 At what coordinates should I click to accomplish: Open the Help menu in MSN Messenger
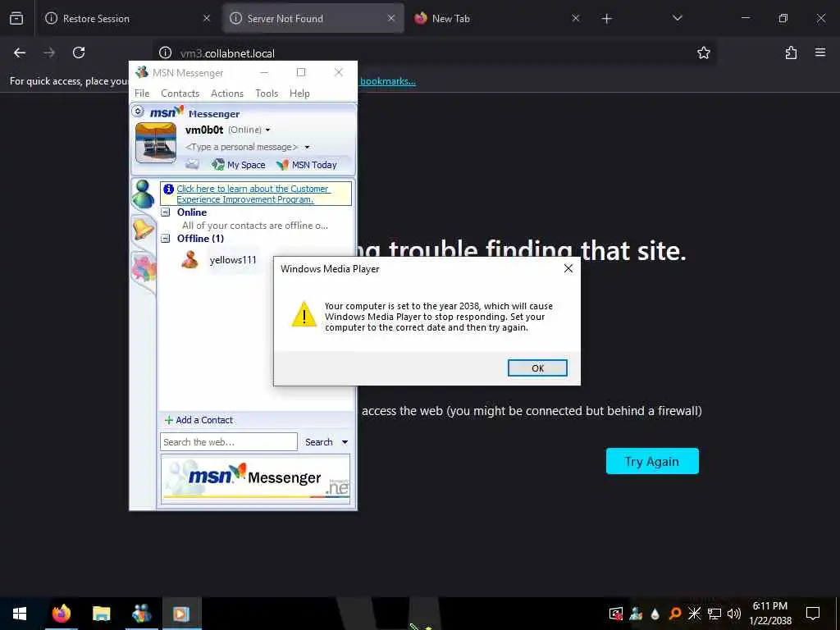click(x=299, y=94)
